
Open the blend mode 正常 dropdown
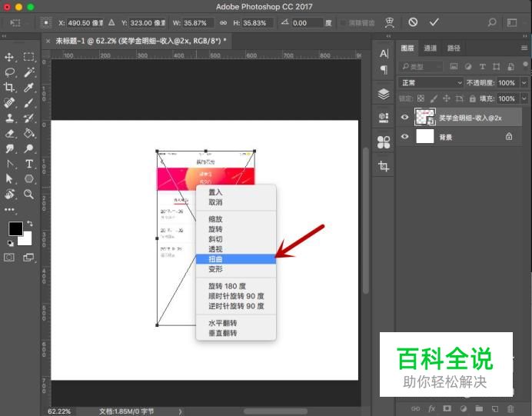tap(431, 82)
